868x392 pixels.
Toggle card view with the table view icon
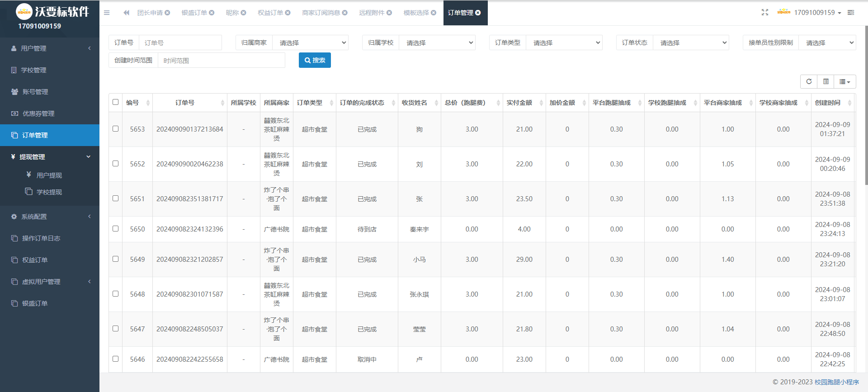point(826,81)
